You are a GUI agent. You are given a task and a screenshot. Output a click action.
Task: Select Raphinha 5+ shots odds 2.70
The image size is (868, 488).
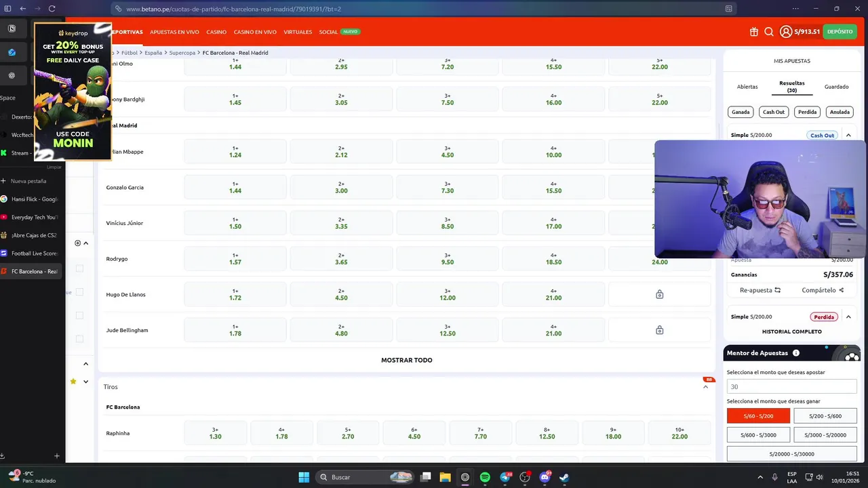(x=348, y=433)
